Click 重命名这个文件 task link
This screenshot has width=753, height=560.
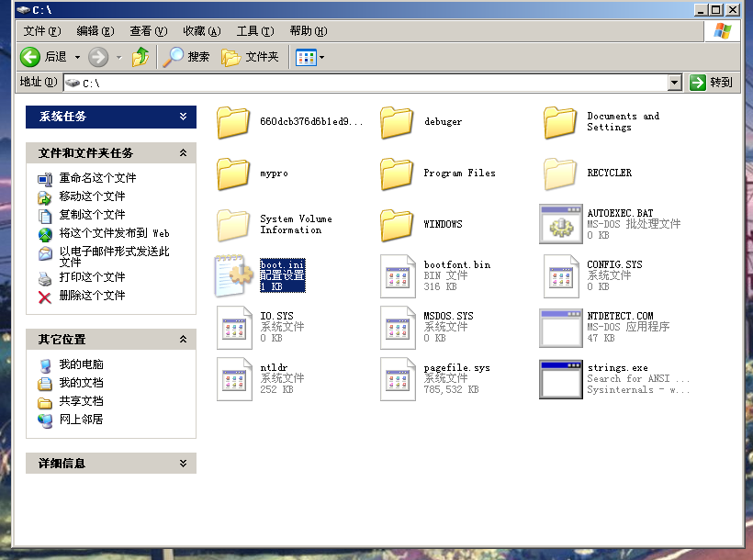tap(97, 178)
